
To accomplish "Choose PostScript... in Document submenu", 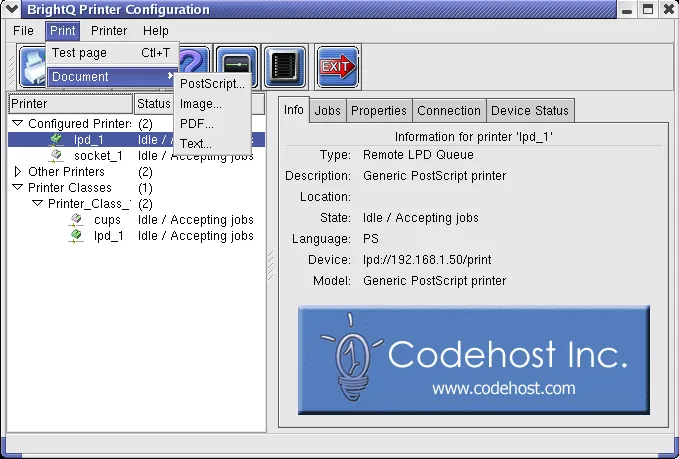I will click(x=212, y=84).
